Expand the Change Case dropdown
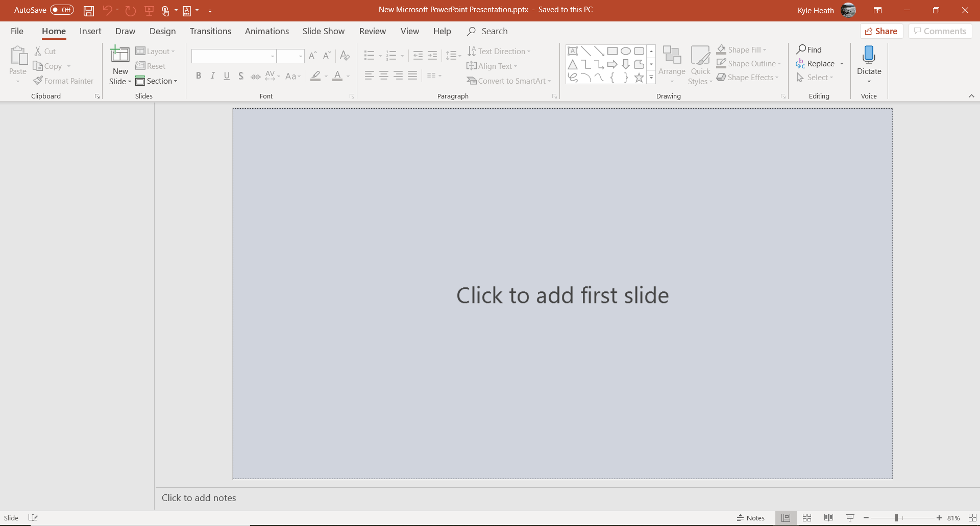 (293, 76)
